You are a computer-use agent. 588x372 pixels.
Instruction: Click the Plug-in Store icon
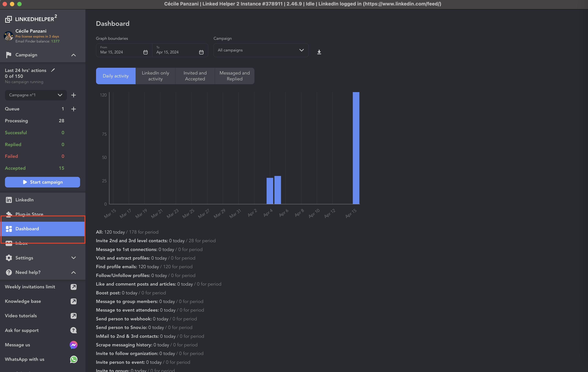point(9,214)
